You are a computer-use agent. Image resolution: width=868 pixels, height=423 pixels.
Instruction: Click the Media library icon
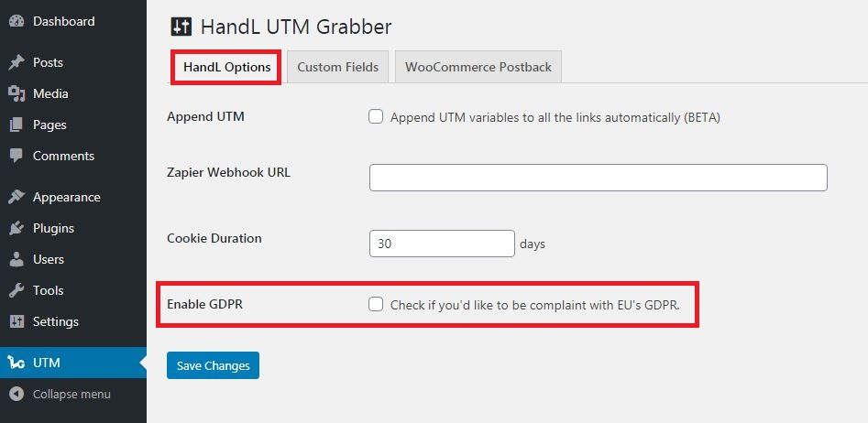16,93
